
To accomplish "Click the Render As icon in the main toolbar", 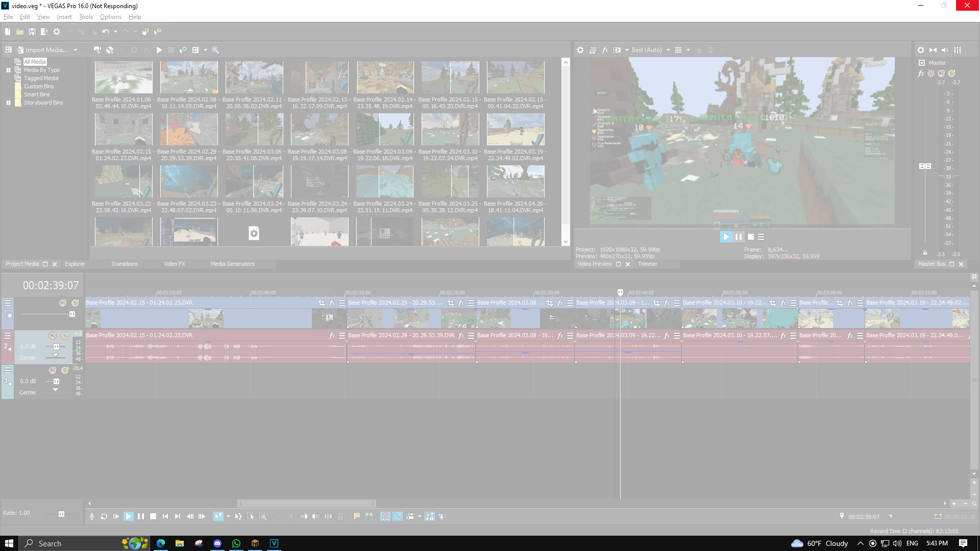I will tap(44, 32).
